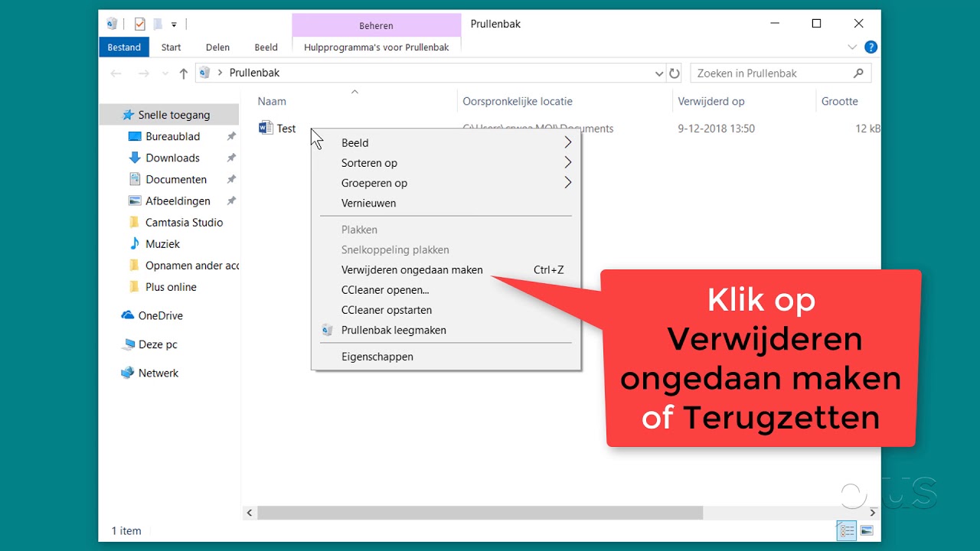Open Hulpprogramma's voor Prullenbak tab
Screen dimensions: 980x551
[x=377, y=47]
